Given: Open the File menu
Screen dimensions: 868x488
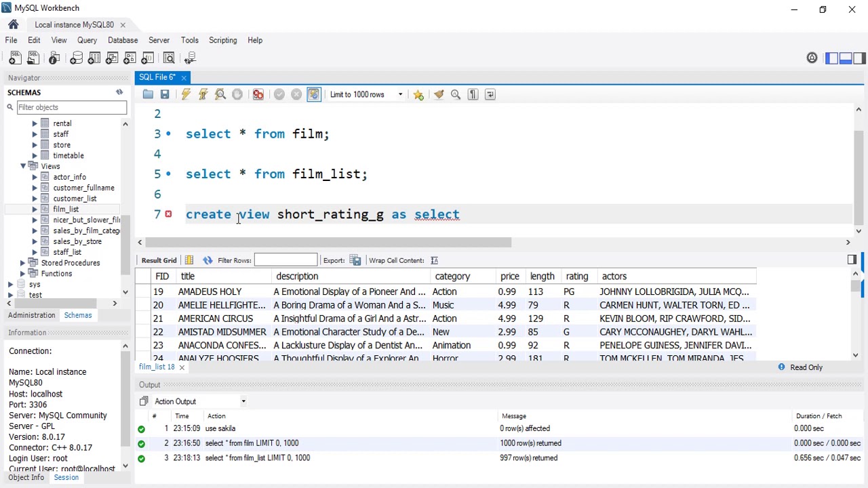Looking at the screenshot, I should (12, 40).
